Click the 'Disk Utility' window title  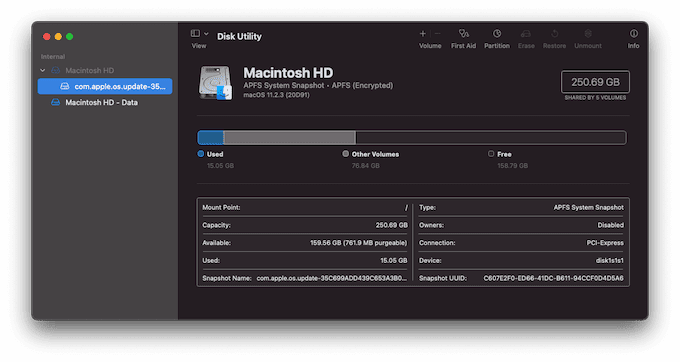(239, 36)
